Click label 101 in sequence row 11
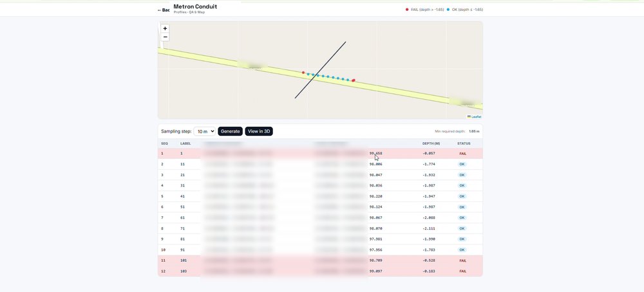The height and width of the screenshot is (292, 644). click(183, 260)
